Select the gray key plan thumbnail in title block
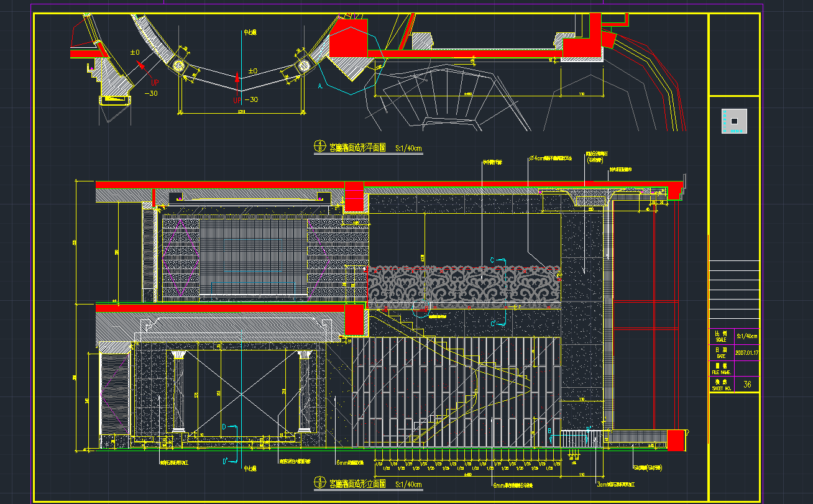This screenshot has width=813, height=504. [x=734, y=121]
